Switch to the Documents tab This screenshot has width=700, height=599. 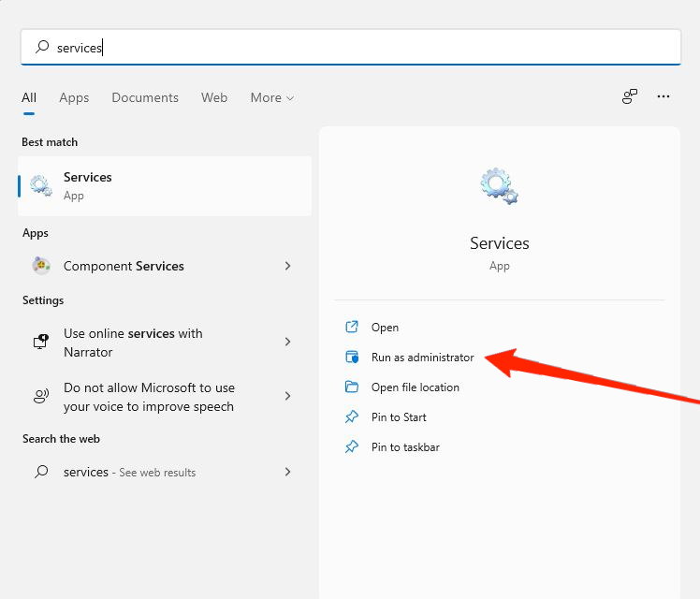145,97
